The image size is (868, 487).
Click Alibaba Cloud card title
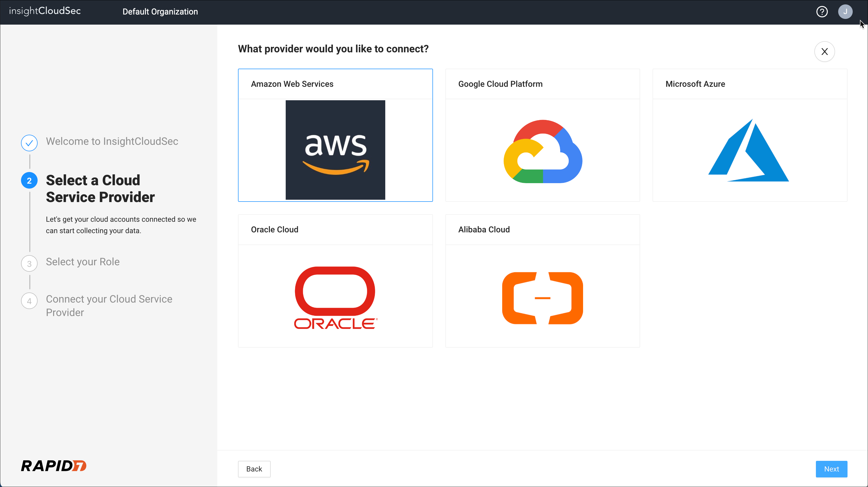[x=484, y=229]
